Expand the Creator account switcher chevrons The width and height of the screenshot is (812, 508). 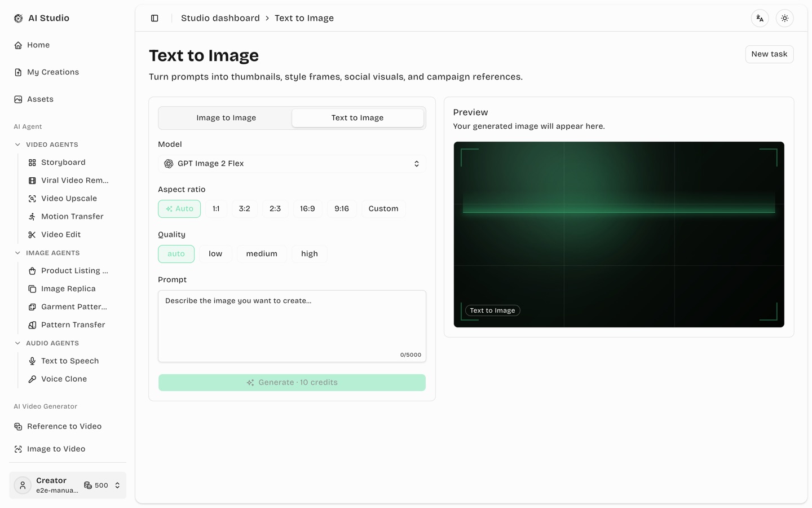coord(117,485)
